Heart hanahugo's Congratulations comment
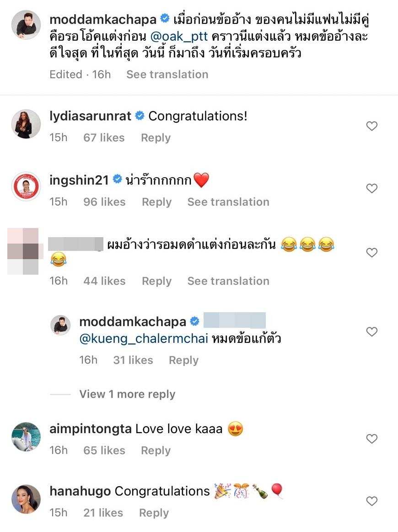Screen dimensions: 398x532 [x=372, y=501]
